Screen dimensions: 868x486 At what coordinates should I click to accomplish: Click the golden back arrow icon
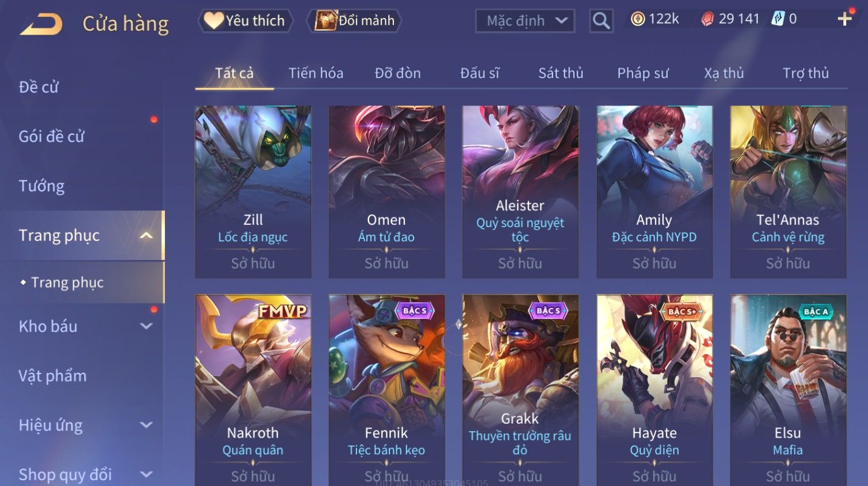tap(42, 24)
